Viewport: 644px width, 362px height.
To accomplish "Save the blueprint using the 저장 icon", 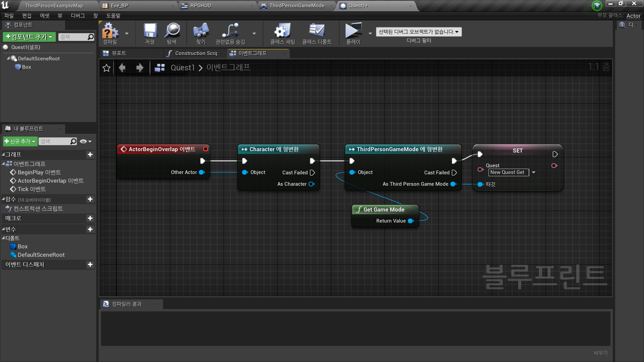I will pyautogui.click(x=150, y=33).
